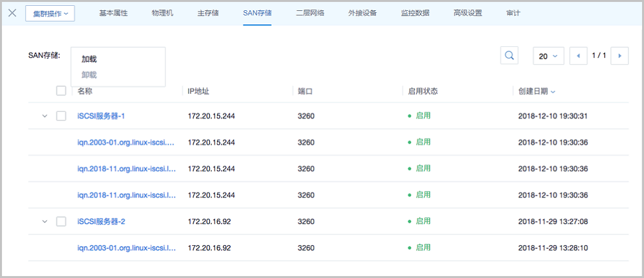Go to the previous page arrow
Viewport: 644px width, 278px height.
[x=578, y=56]
